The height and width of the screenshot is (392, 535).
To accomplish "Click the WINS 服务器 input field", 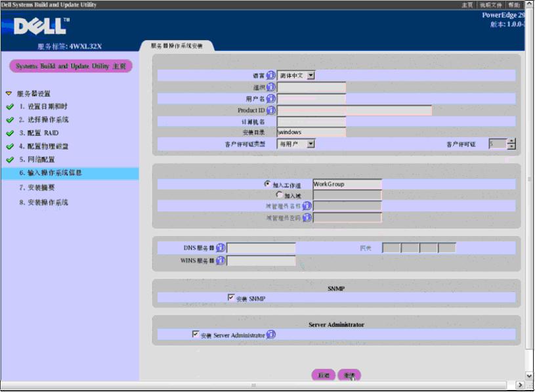I will coord(261,261).
